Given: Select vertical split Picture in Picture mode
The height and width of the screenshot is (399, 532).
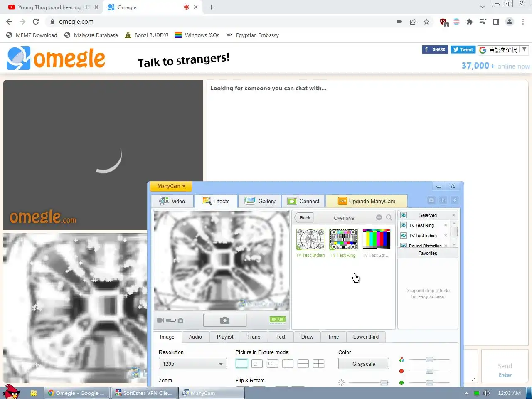Looking at the screenshot, I should click(x=288, y=364).
